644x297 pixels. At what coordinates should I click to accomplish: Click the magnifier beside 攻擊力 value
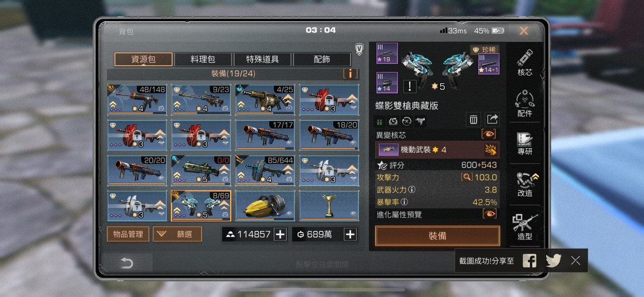(466, 178)
